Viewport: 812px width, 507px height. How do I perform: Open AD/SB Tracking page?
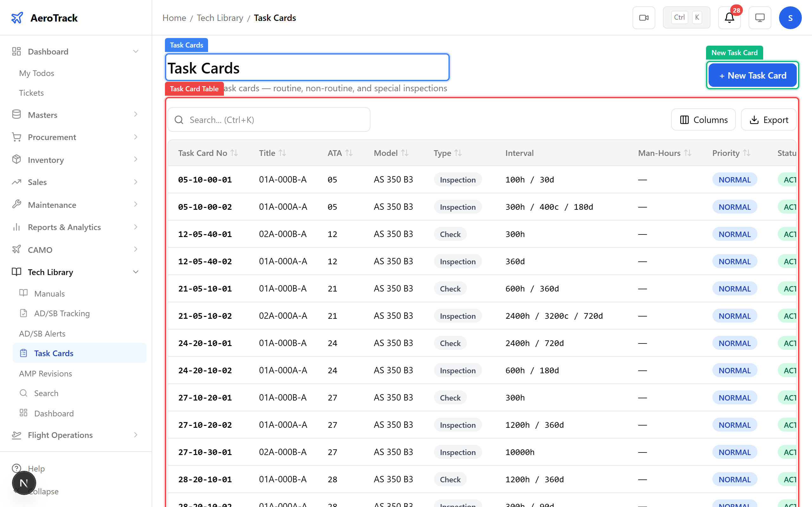(x=62, y=313)
